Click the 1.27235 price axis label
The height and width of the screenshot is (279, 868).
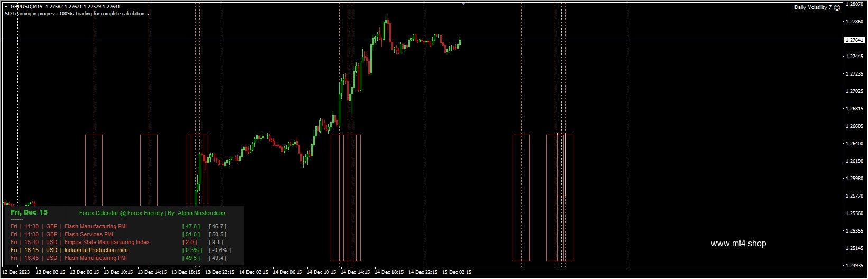pyautogui.click(x=855, y=74)
